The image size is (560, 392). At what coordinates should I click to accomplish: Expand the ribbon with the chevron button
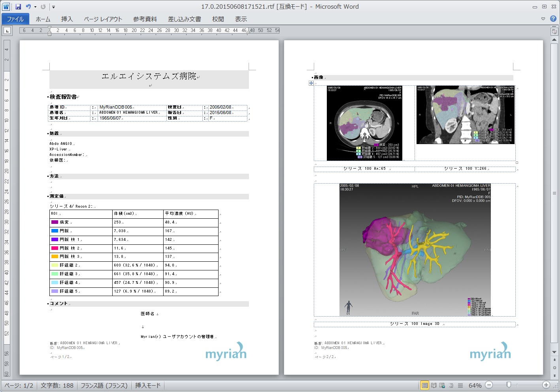(x=543, y=19)
